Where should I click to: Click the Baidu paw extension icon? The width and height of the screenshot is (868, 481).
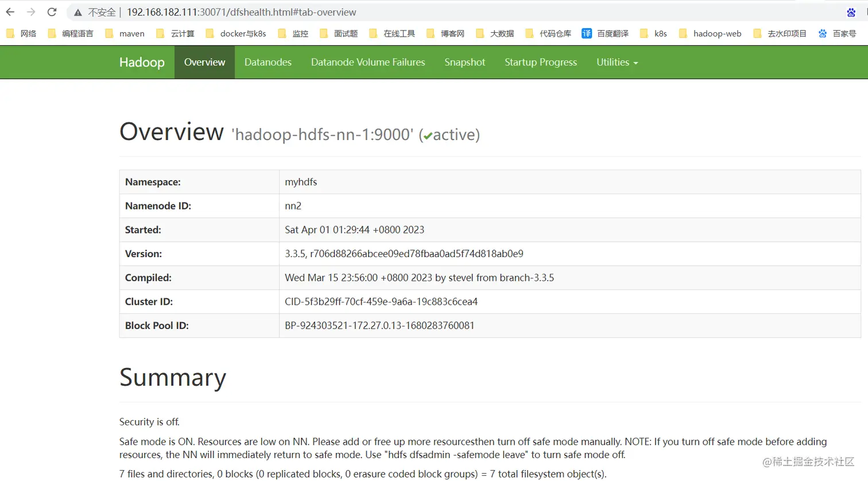click(851, 12)
